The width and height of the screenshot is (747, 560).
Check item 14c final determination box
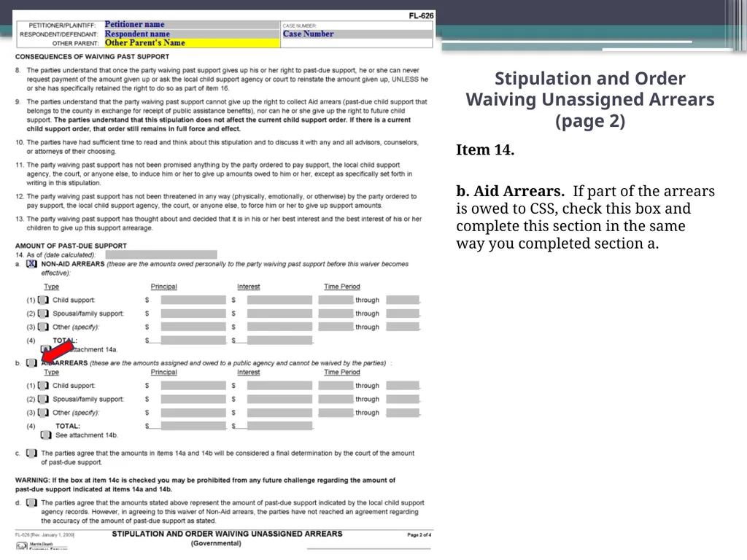coord(31,453)
